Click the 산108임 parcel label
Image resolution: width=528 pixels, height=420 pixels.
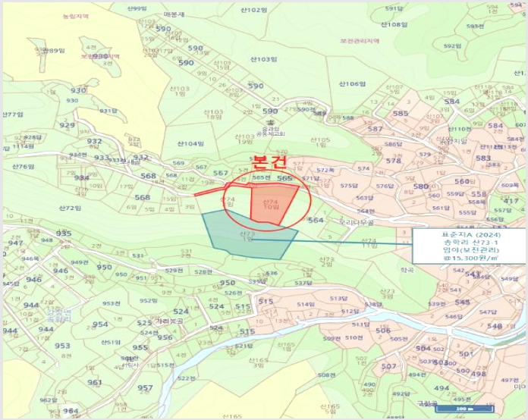(x=394, y=24)
